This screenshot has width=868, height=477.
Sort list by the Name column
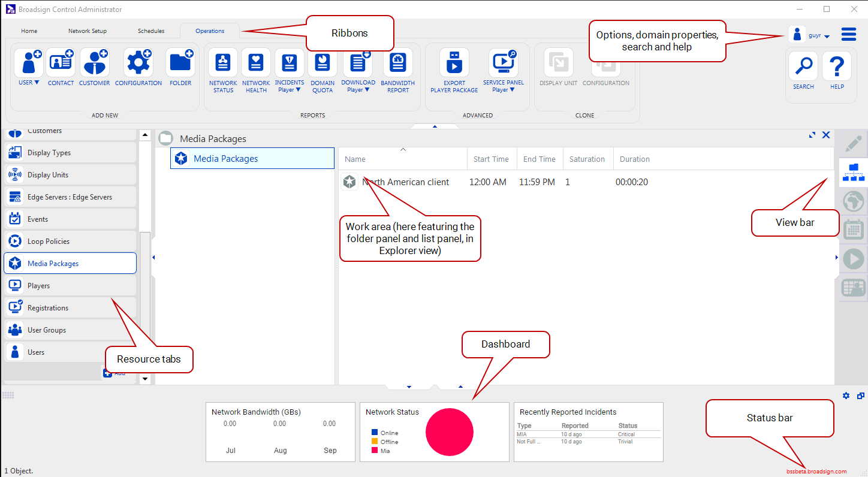point(355,159)
